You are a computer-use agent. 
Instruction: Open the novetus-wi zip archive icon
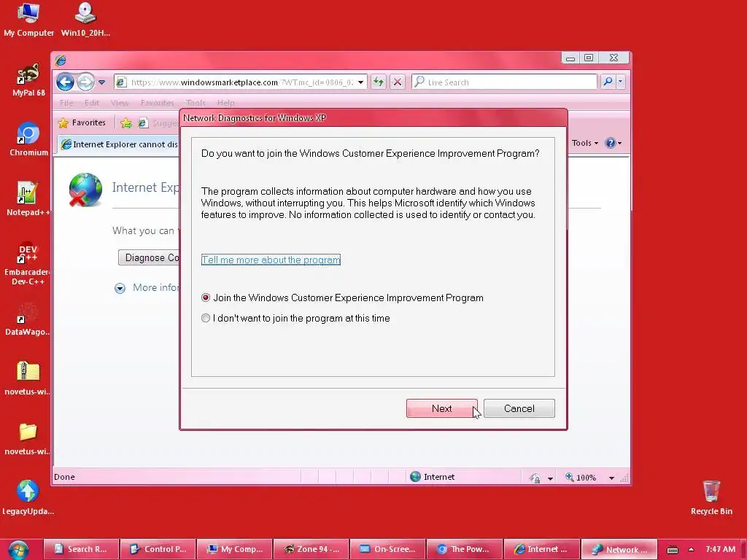coord(28,378)
